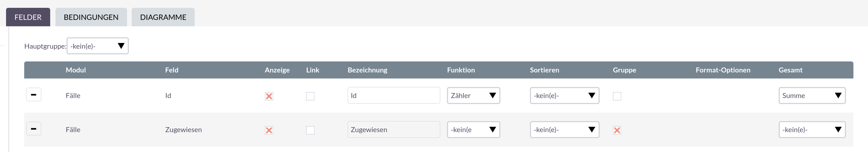
Task: Uncheck Anzeige checkbox for the Zugewiesen row
Action: click(269, 130)
